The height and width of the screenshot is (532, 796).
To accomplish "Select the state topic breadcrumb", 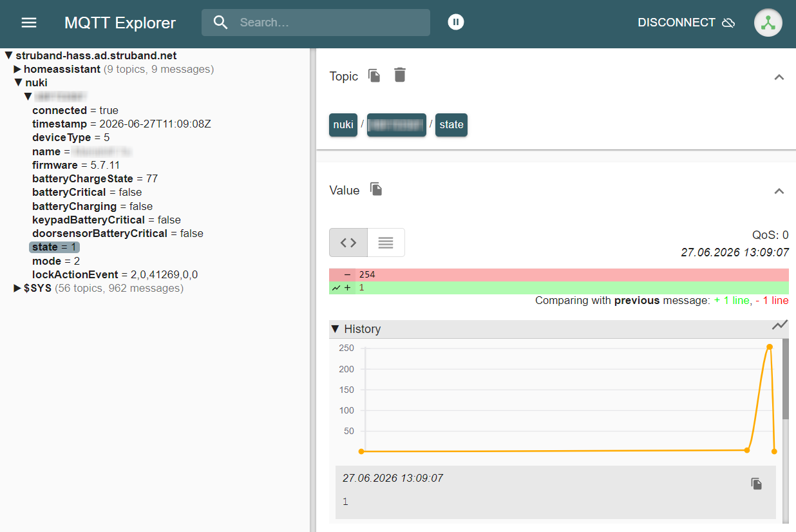I will [x=451, y=125].
